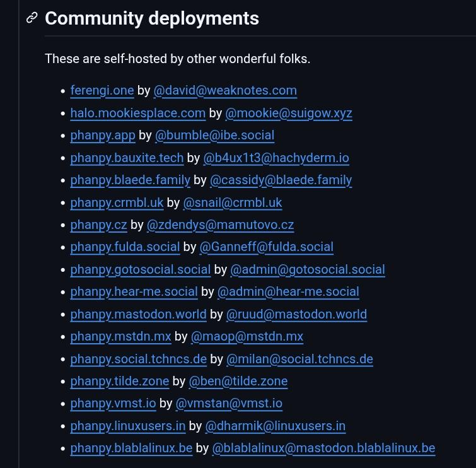Open phanpy.bauxite.tech deployment link

(x=127, y=158)
